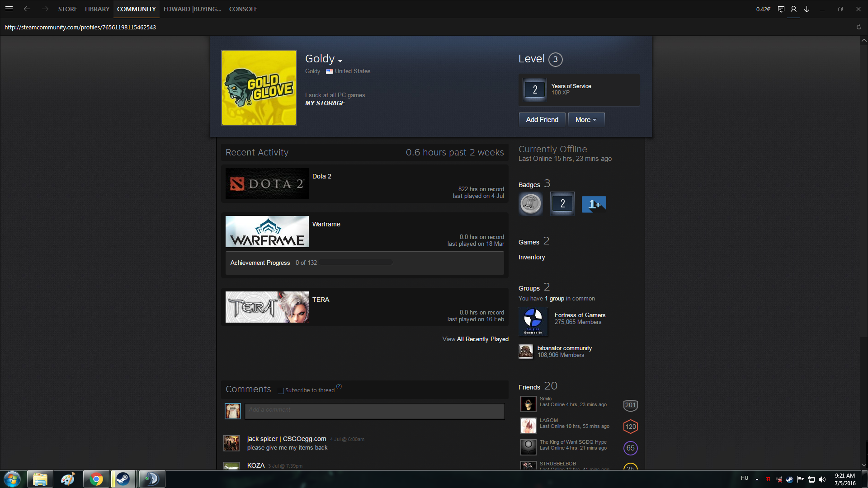Open the hamburger menu icon
The width and height of the screenshot is (868, 488).
[9, 9]
